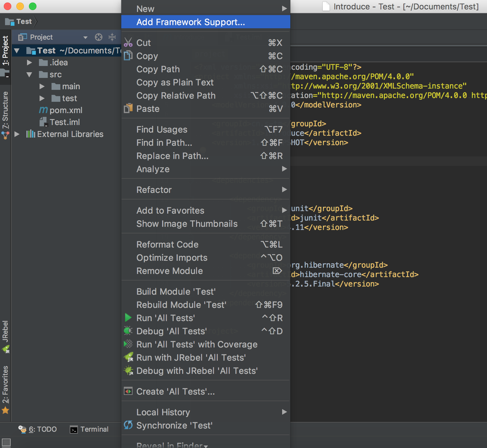This screenshot has height=448, width=487.
Task: Collapse the src folder
Action: tap(30, 74)
